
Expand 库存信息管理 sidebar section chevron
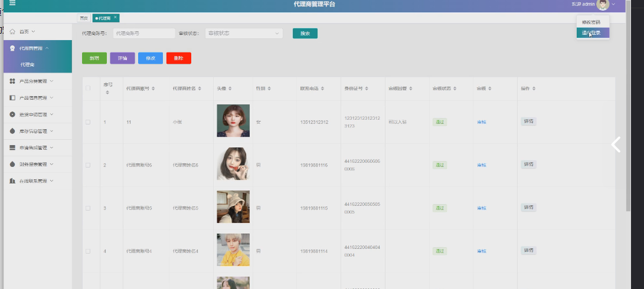pos(51,131)
